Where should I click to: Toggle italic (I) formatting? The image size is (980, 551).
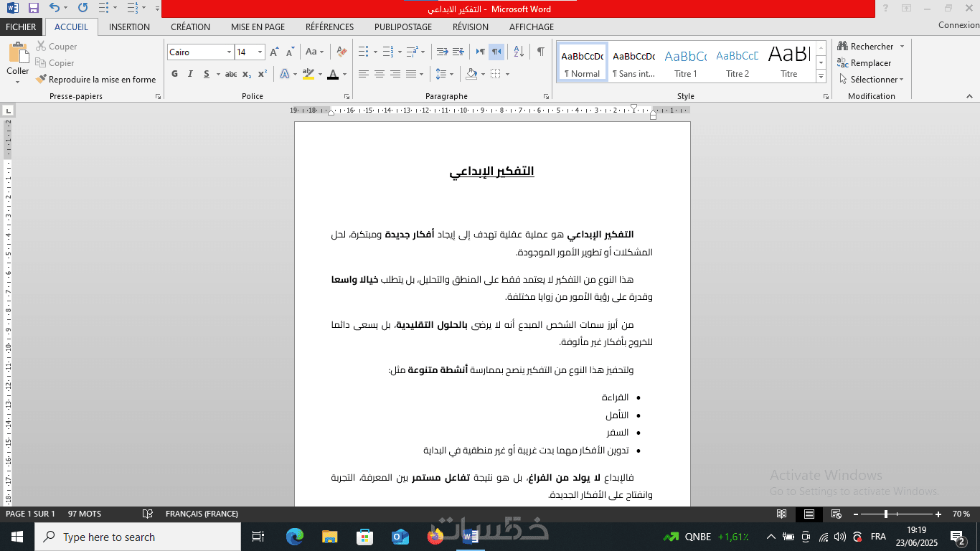tap(190, 74)
